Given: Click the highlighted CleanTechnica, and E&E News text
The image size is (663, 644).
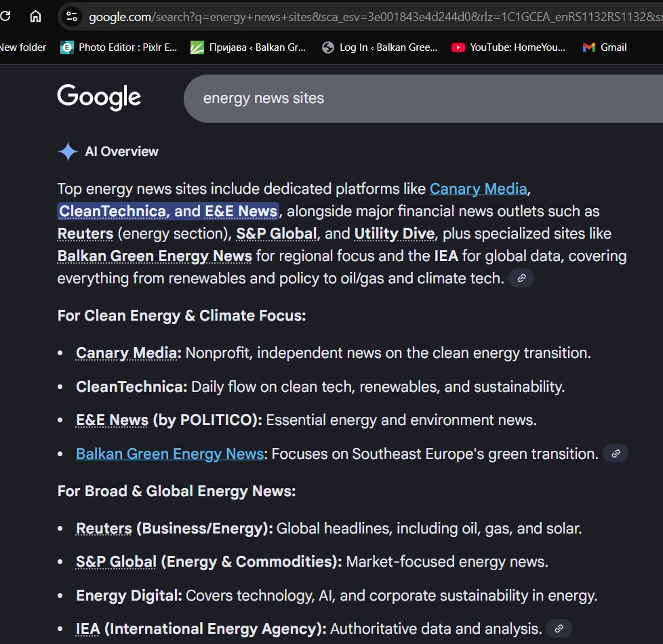Looking at the screenshot, I should [168, 211].
